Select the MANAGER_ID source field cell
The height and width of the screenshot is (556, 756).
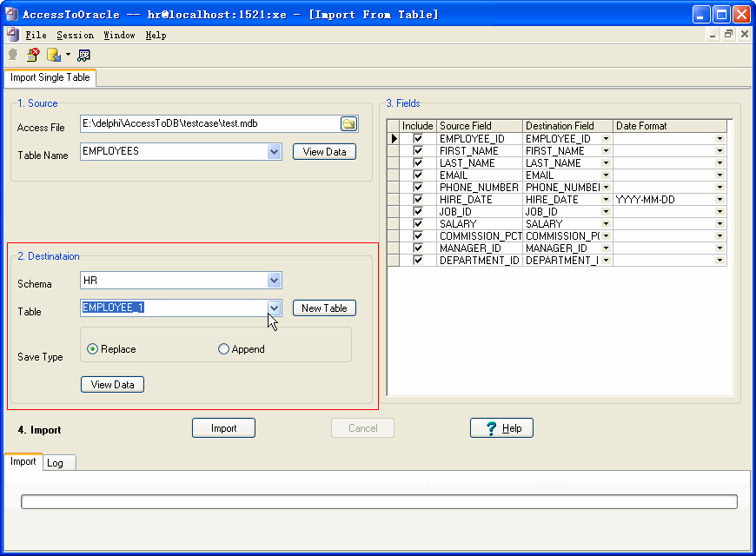point(480,248)
